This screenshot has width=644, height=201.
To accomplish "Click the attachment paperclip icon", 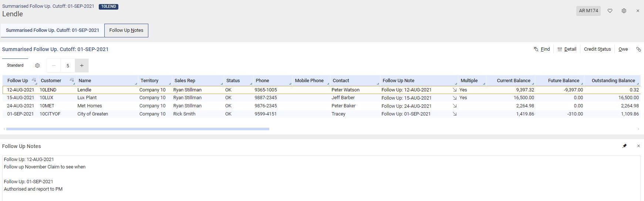I will (638, 49).
